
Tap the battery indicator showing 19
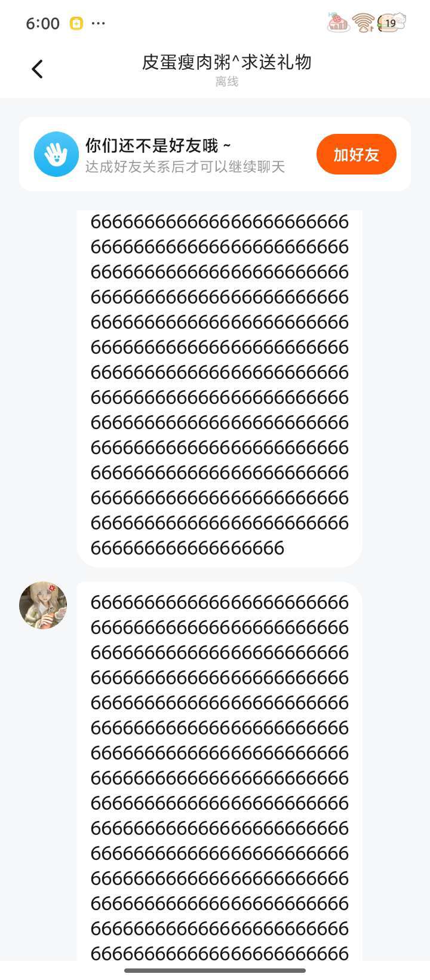[391, 23]
